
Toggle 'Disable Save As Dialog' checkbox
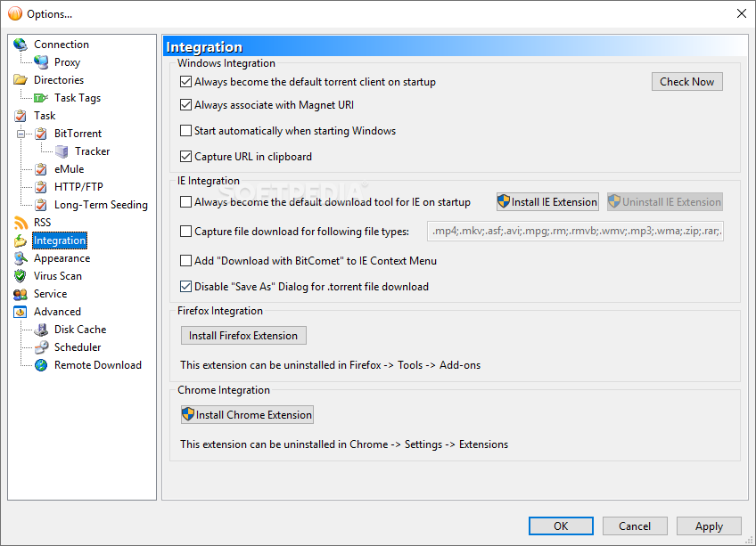tap(185, 286)
